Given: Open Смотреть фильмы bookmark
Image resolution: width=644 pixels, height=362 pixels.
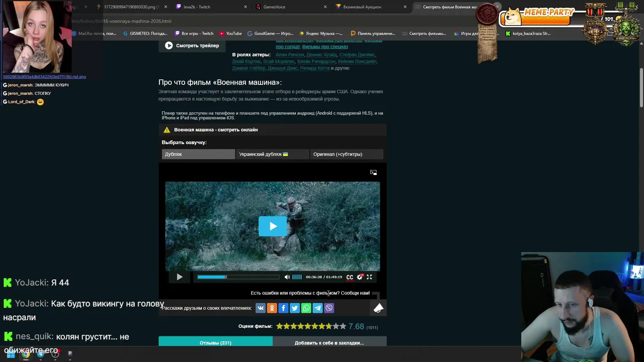Looking at the screenshot, I should tap(424, 34).
